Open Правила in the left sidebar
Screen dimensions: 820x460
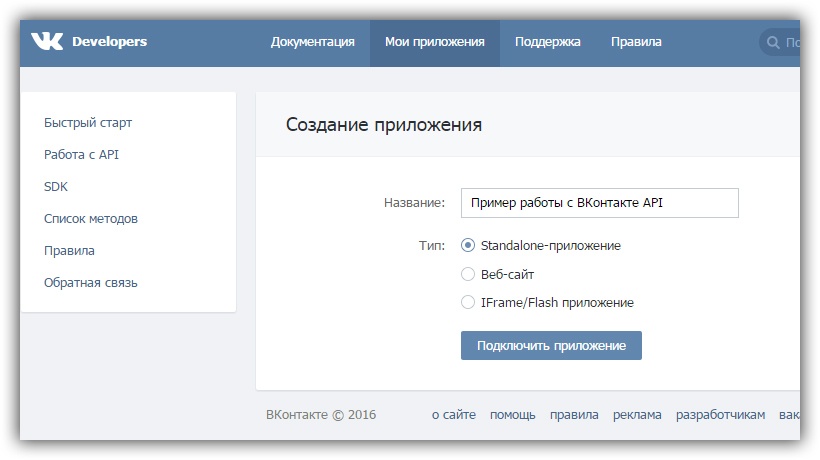[x=69, y=250]
